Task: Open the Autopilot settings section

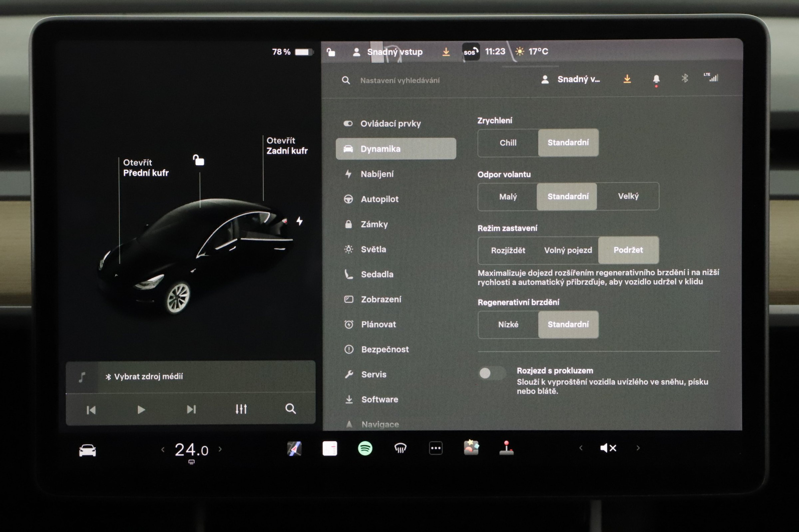Action: [x=380, y=199]
